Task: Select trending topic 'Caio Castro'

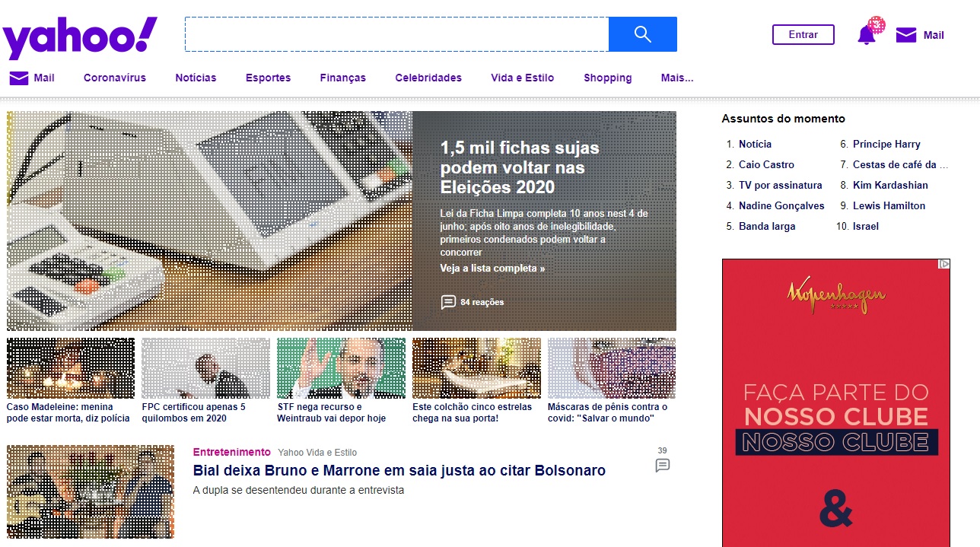Action: 766,164
